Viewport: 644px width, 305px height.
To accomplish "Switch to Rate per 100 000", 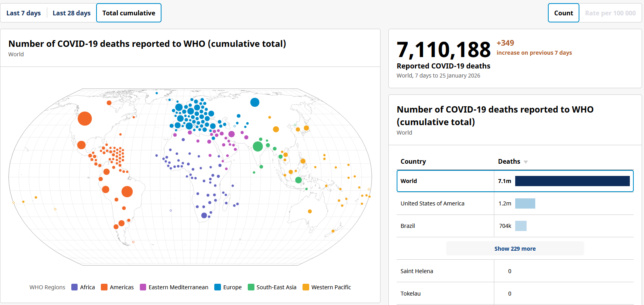I will tap(610, 13).
